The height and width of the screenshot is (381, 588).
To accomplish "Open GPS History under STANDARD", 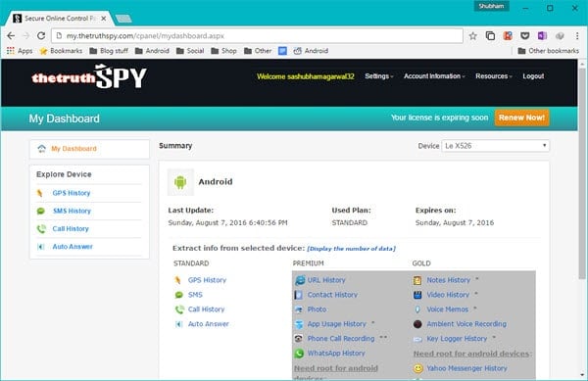I will point(207,280).
